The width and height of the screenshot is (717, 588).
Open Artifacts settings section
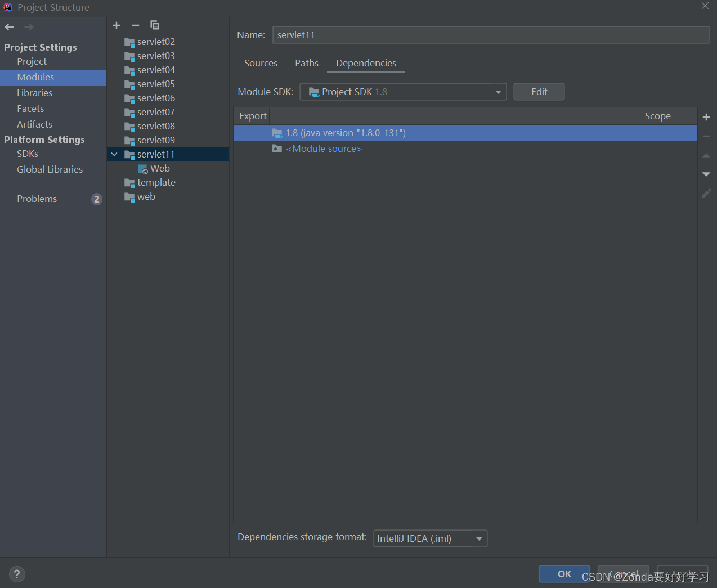point(34,124)
